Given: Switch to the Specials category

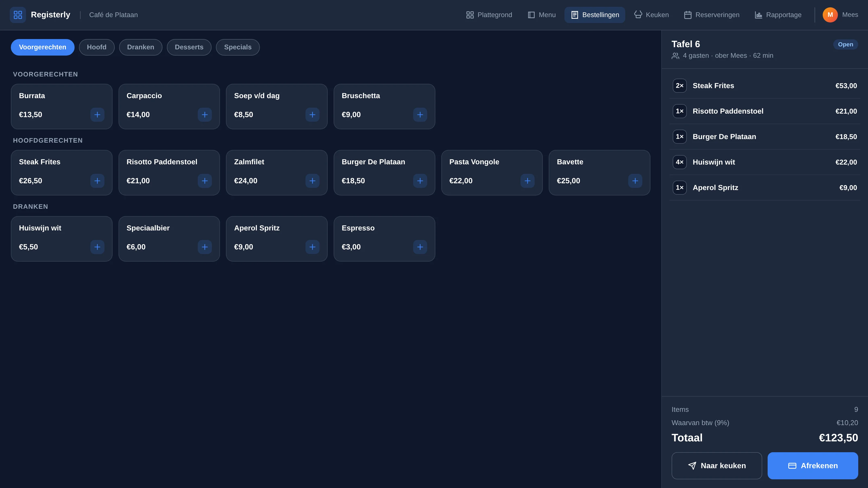Looking at the screenshot, I should (238, 47).
